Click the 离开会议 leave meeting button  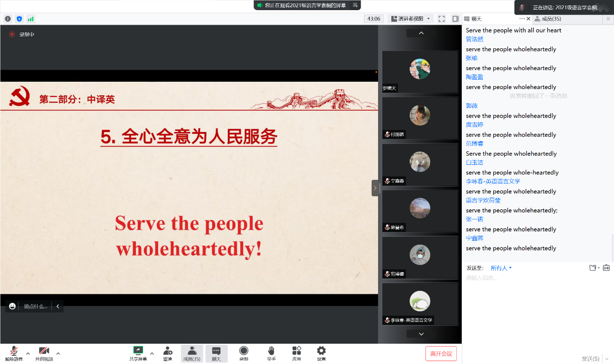tap(441, 353)
